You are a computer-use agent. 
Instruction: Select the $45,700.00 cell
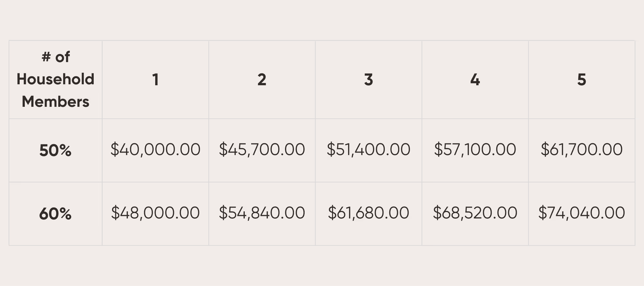[262, 150]
